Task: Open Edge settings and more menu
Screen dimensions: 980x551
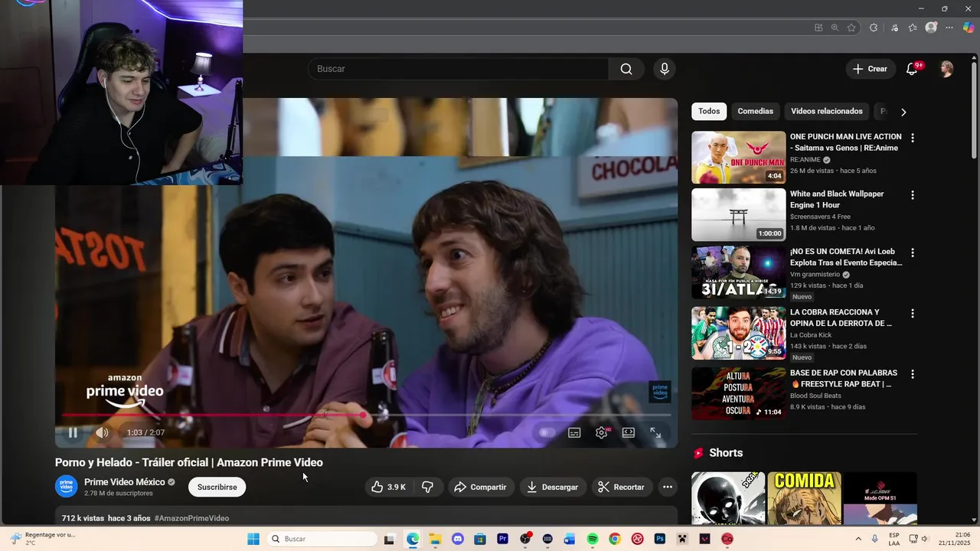Action: point(949,28)
